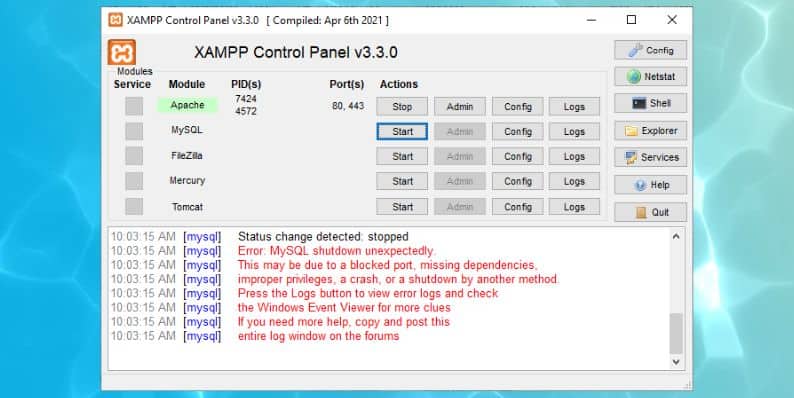794x398 pixels.
Task: Click log line 'If you need more help'
Action: pos(344,322)
